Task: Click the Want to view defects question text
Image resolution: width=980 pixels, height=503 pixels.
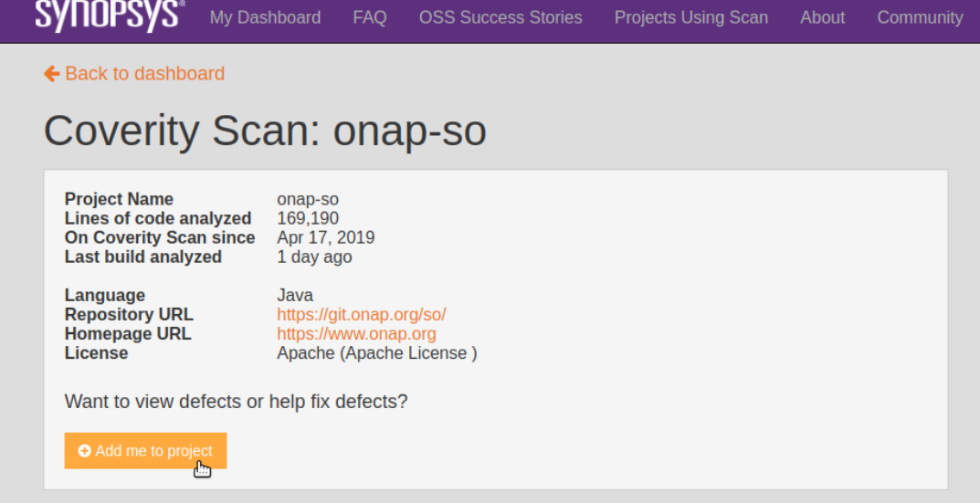Action: click(x=236, y=401)
